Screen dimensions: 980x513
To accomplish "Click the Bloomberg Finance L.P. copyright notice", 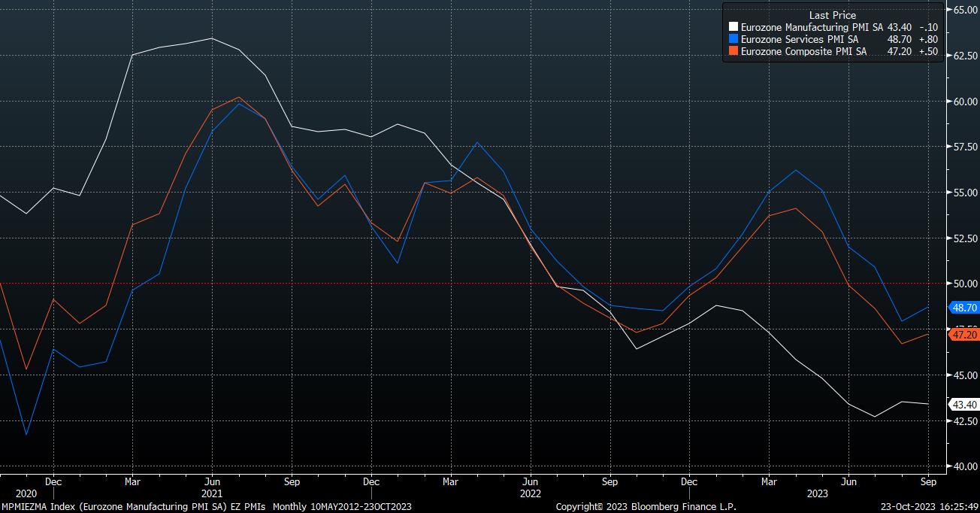I will coord(646,506).
